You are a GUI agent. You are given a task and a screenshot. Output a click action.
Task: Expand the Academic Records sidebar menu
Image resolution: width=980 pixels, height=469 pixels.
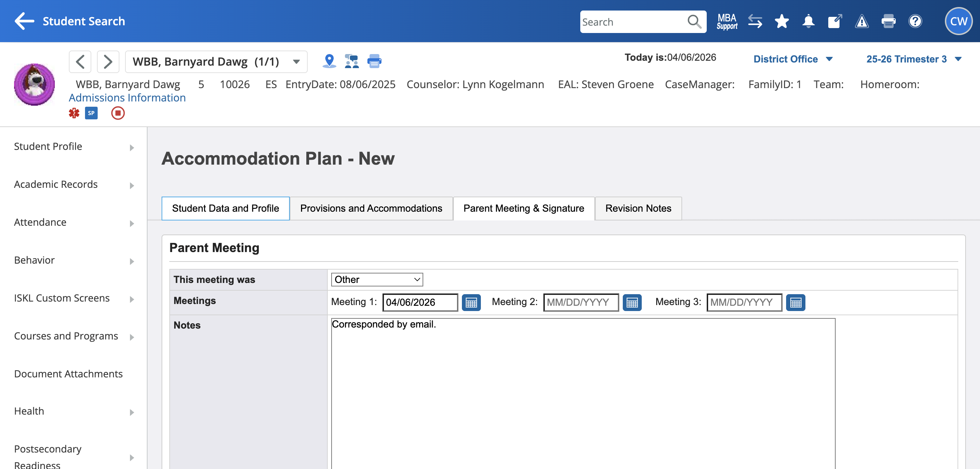coord(74,185)
